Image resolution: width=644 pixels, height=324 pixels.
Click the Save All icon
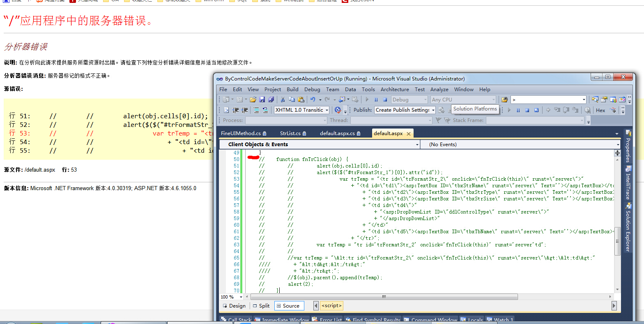click(271, 99)
